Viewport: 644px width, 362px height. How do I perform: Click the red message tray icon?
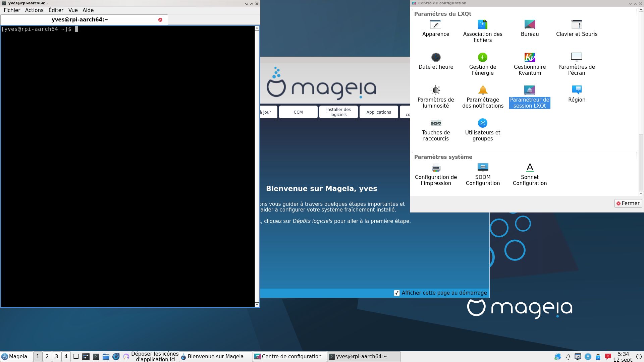[x=608, y=357]
